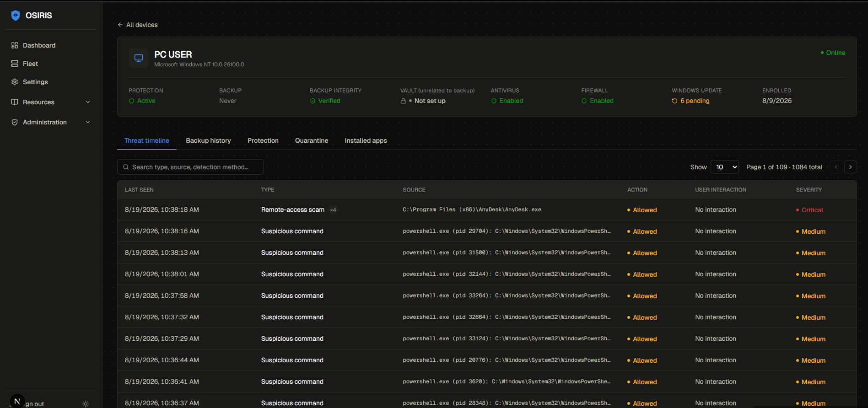
Task: Click the PC USER monitor icon
Action: [x=139, y=58]
